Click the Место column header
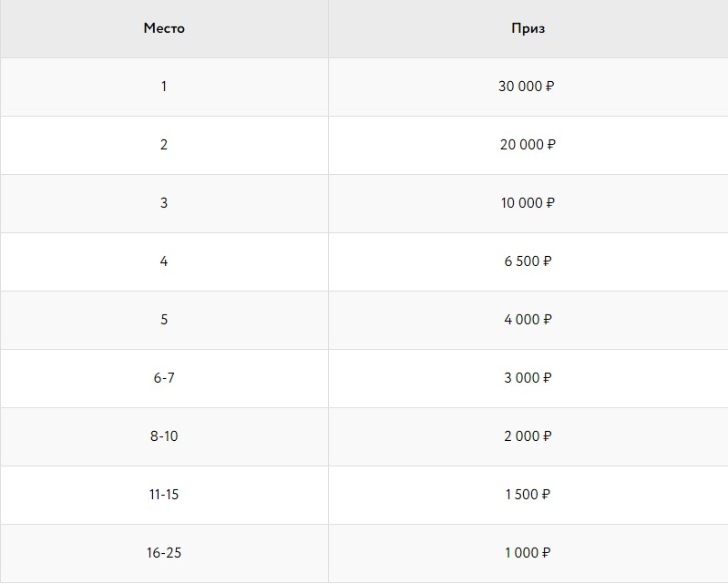This screenshot has width=728, height=584. (x=164, y=29)
